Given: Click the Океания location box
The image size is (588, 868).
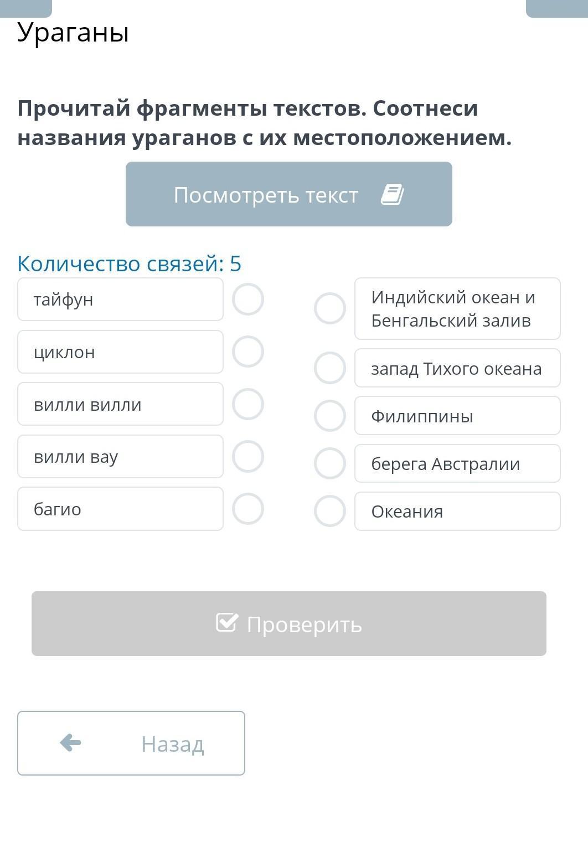Looking at the screenshot, I should coord(457,511).
